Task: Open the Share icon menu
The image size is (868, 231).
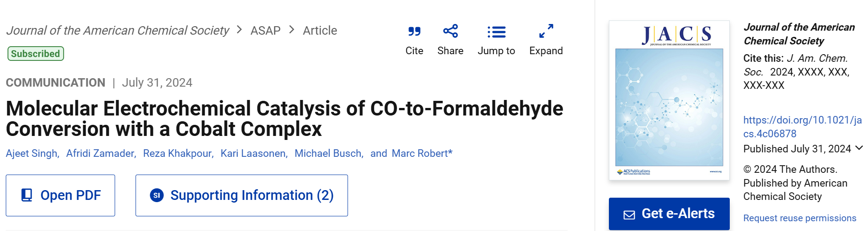Action: coord(450,31)
